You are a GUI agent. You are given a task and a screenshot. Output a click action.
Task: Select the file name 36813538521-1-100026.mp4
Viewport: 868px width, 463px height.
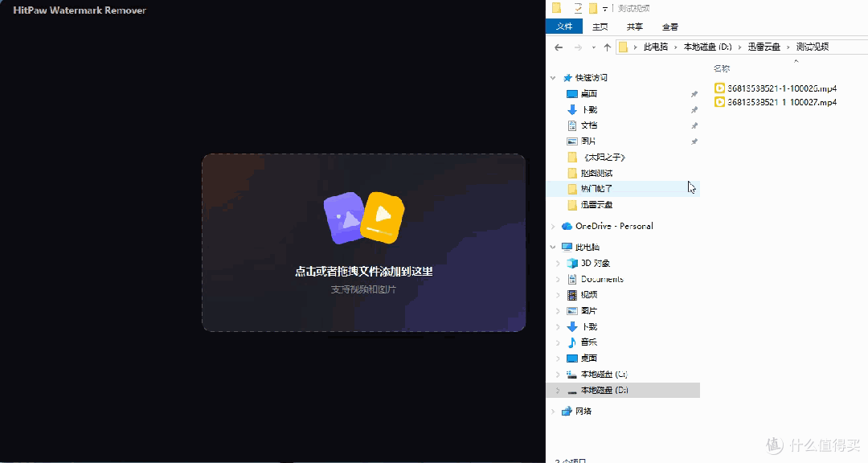tap(782, 88)
